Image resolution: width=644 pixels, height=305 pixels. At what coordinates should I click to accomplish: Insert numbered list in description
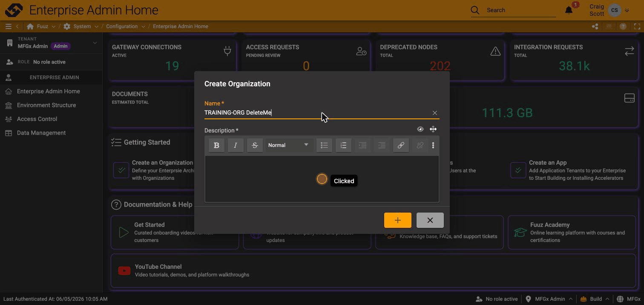tap(343, 145)
